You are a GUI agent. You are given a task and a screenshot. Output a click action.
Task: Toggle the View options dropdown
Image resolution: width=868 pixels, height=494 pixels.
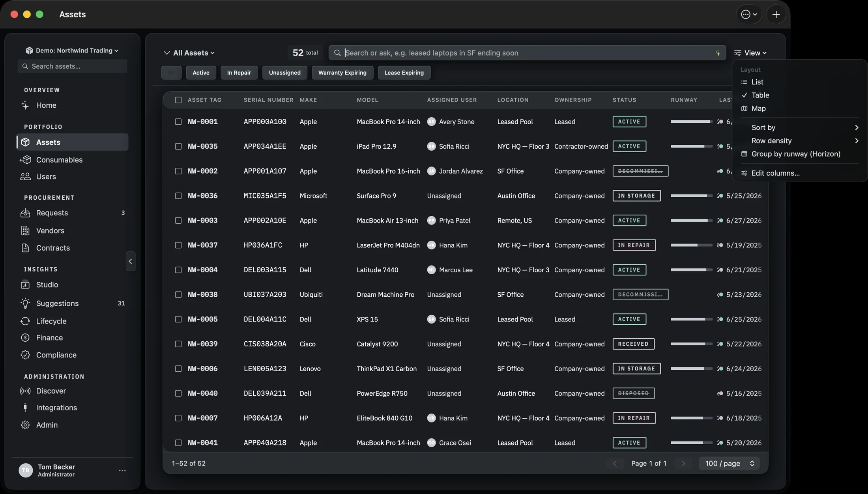click(x=750, y=53)
